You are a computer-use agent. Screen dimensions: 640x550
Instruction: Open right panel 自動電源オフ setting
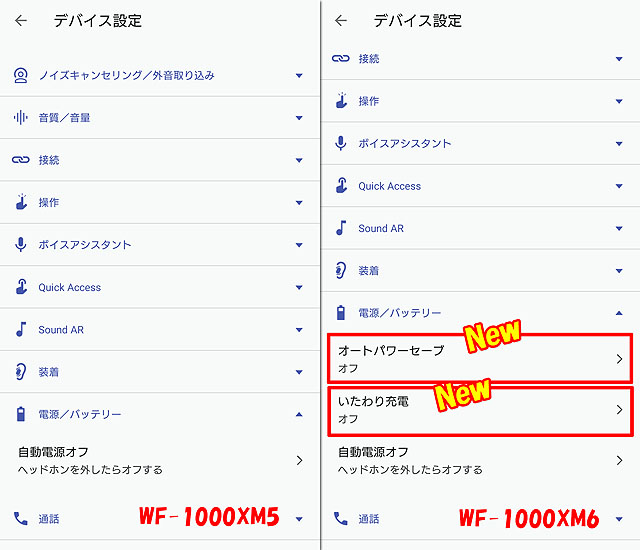coord(480,460)
